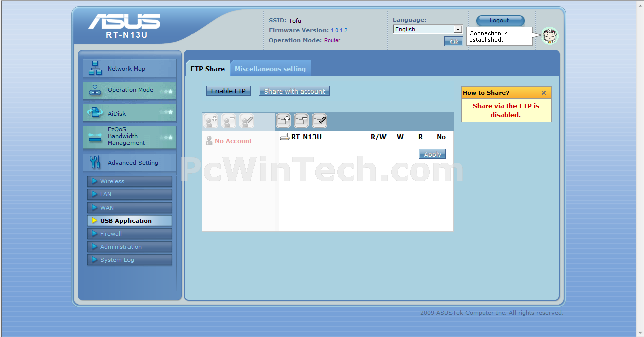Go to the Firewall settings
Screen dimensions: 644x337
130,234
